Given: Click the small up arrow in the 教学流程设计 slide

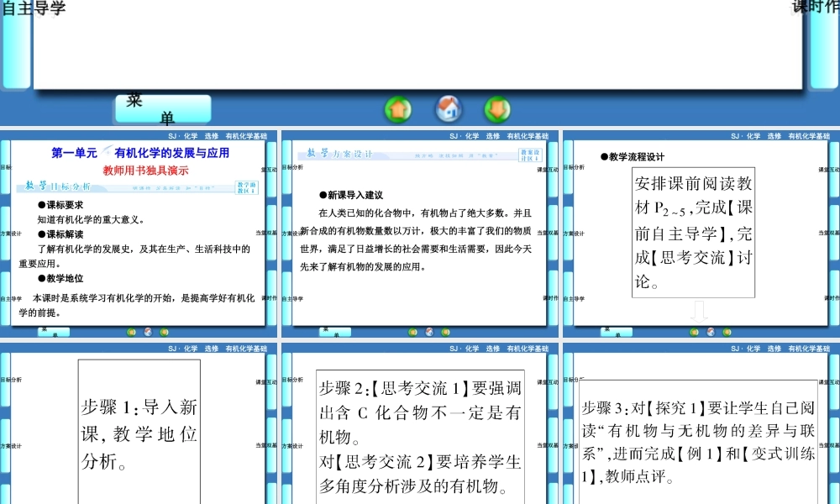Looking at the screenshot, I should click(694, 332).
